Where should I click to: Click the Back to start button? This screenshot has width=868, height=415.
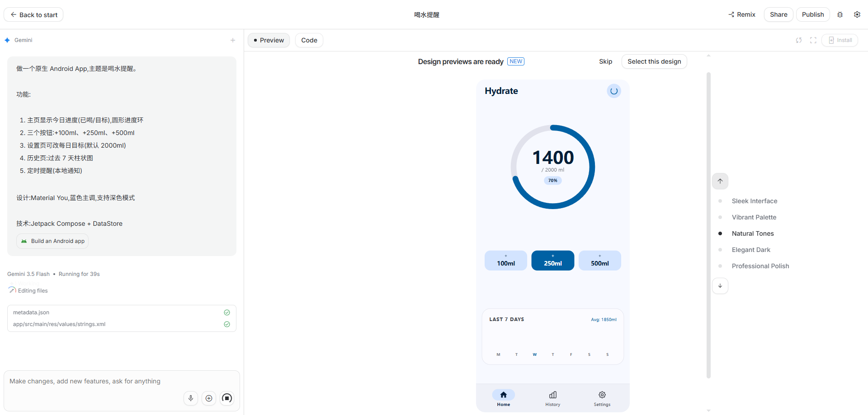[x=33, y=14]
